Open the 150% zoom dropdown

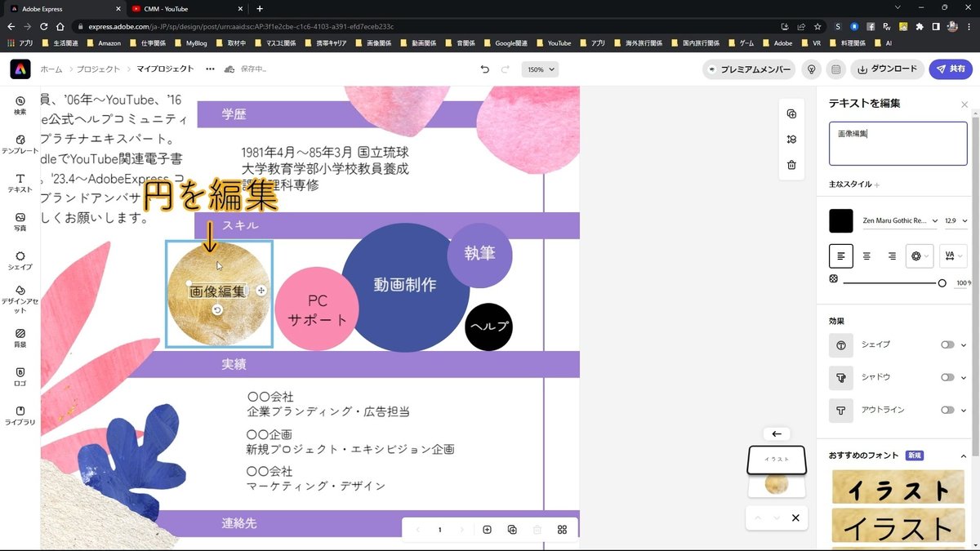coord(540,69)
